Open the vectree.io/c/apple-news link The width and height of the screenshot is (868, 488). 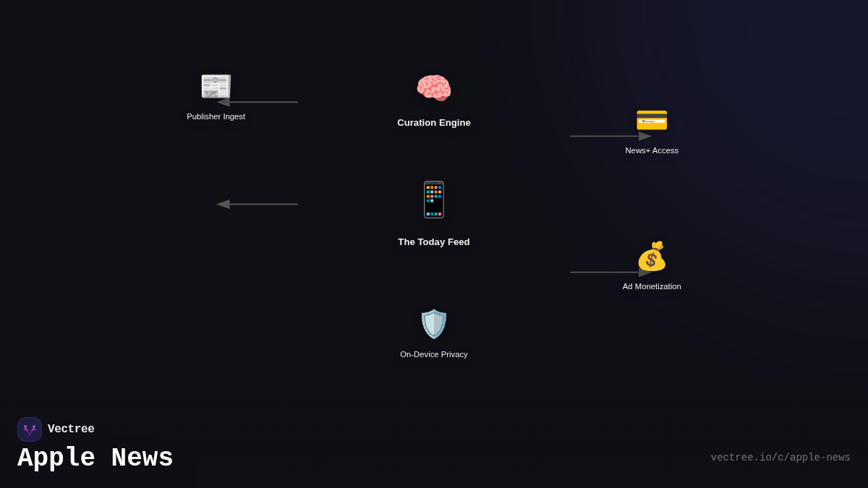[x=780, y=458]
